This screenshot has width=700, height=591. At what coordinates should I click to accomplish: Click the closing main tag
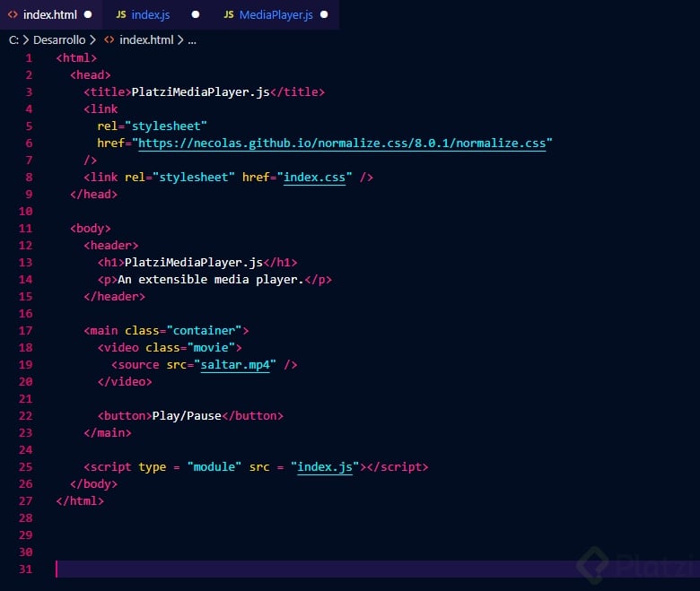click(x=108, y=432)
